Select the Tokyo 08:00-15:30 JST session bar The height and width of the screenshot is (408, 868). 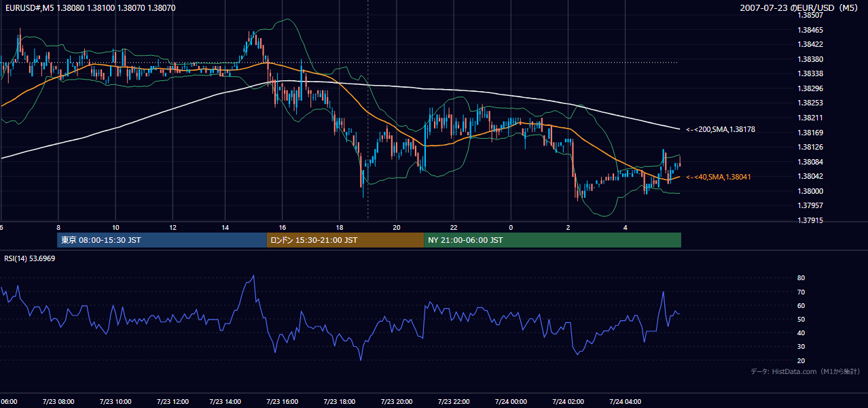point(162,240)
